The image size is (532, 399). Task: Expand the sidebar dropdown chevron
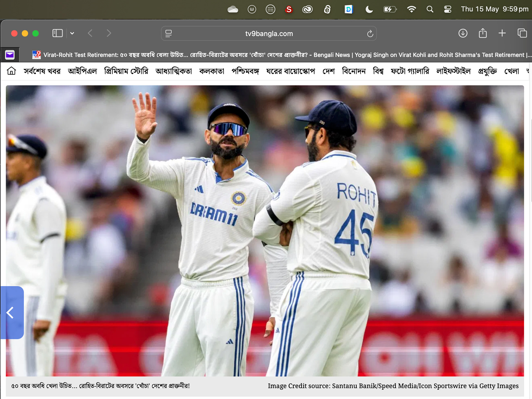point(72,33)
